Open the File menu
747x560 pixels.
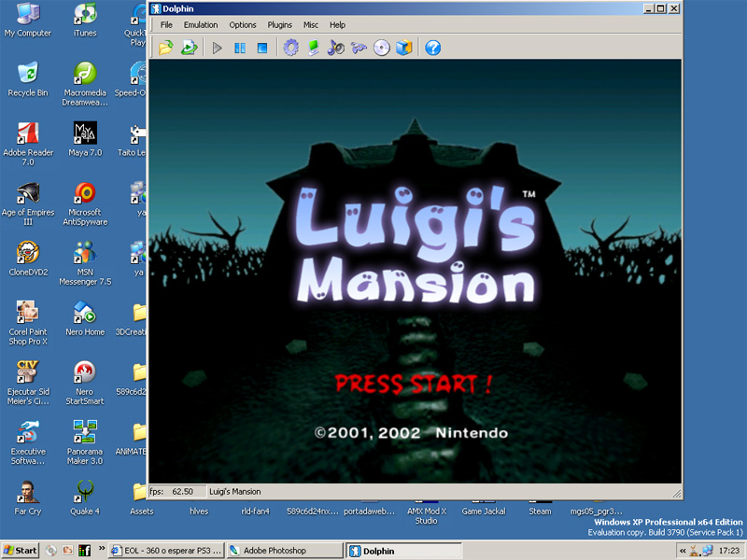click(166, 25)
